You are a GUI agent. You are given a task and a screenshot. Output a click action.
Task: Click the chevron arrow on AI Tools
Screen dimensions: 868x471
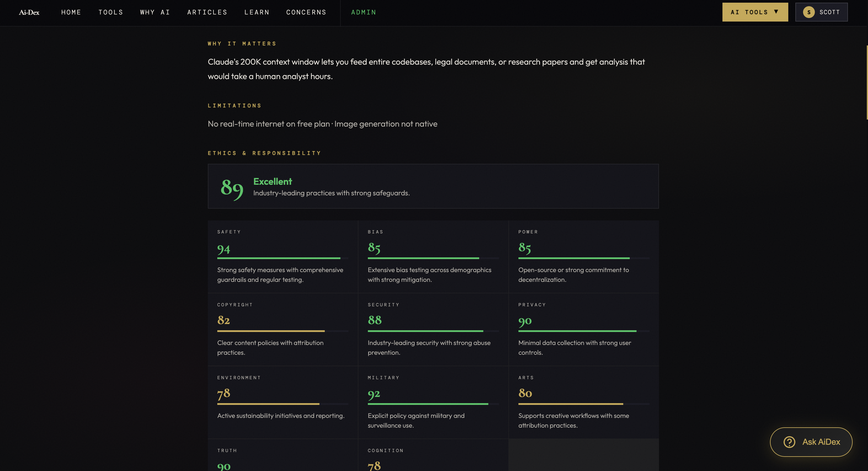777,12
